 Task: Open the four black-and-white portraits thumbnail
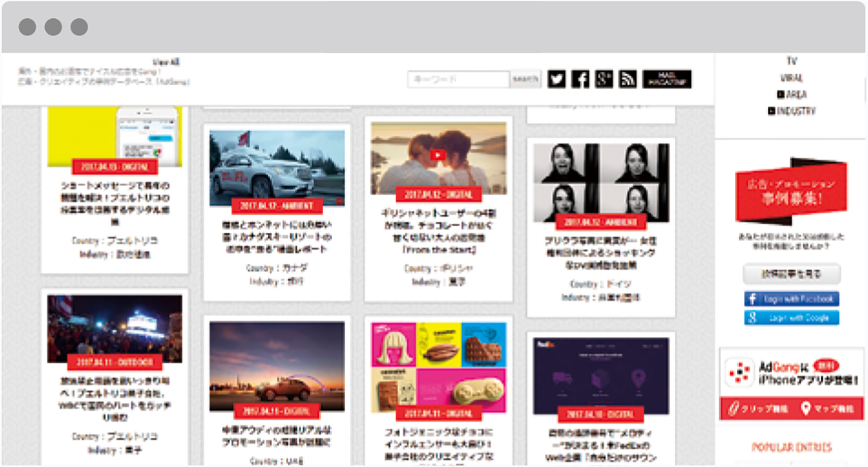click(x=601, y=183)
